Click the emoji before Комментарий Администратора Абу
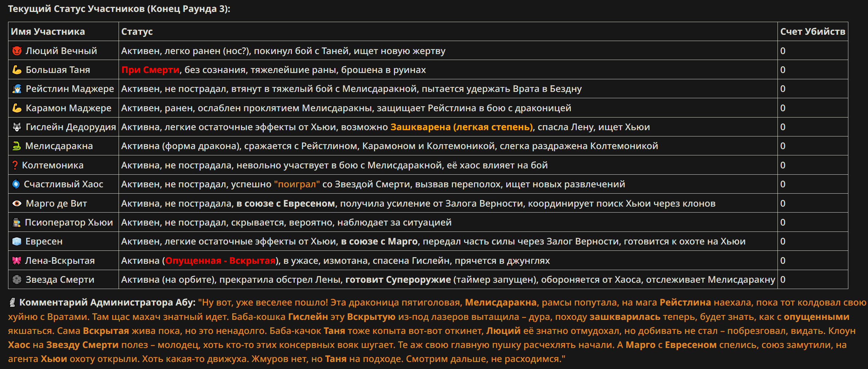The height and width of the screenshot is (369, 868). (12, 302)
